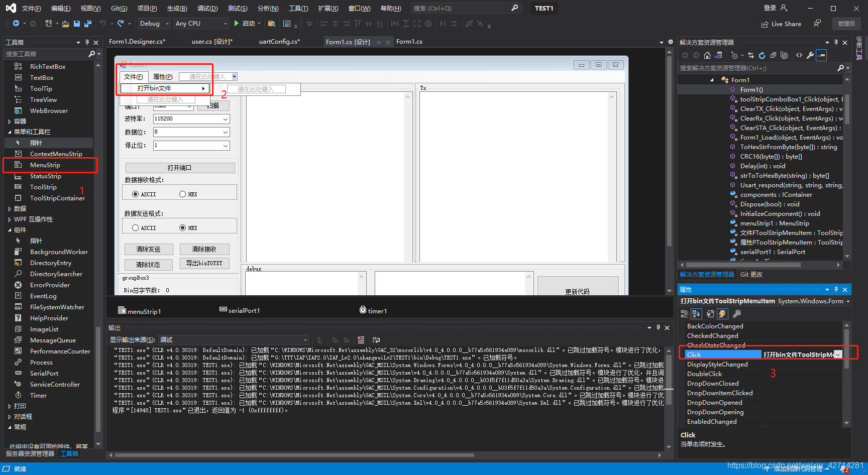Image resolution: width=868 pixels, height=475 pixels.
Task: Click the Undo arrow in the toolbar
Action: 103,24
